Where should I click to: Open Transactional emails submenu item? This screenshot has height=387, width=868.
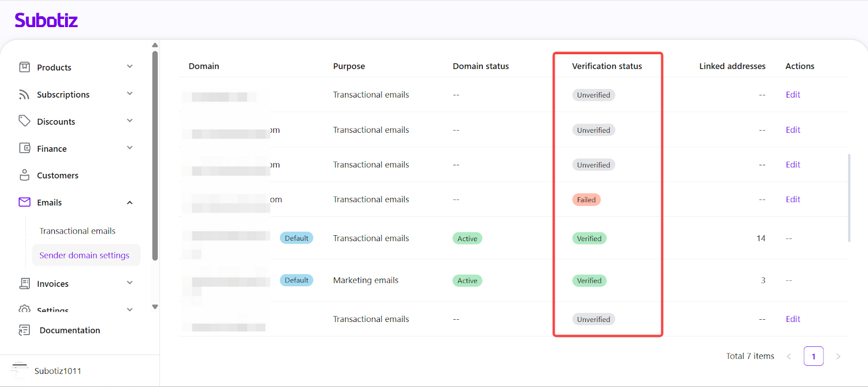click(x=78, y=231)
